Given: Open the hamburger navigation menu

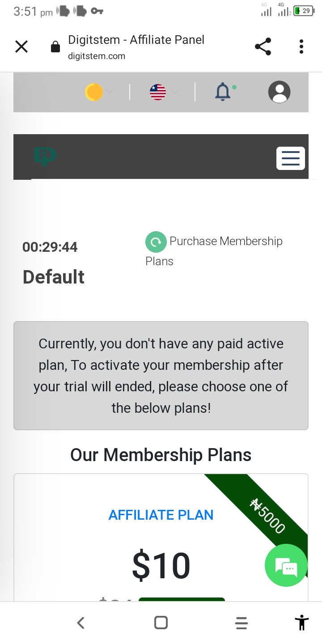Looking at the screenshot, I should (x=291, y=158).
